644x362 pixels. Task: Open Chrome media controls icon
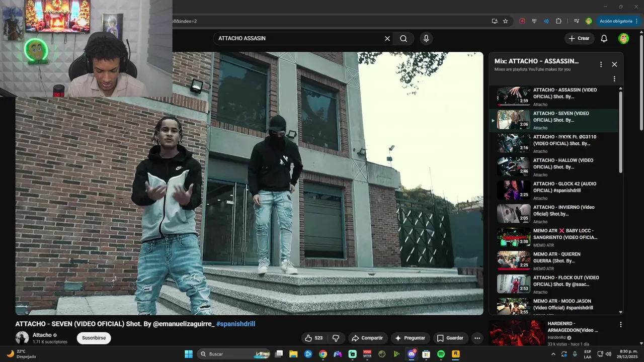(577, 21)
